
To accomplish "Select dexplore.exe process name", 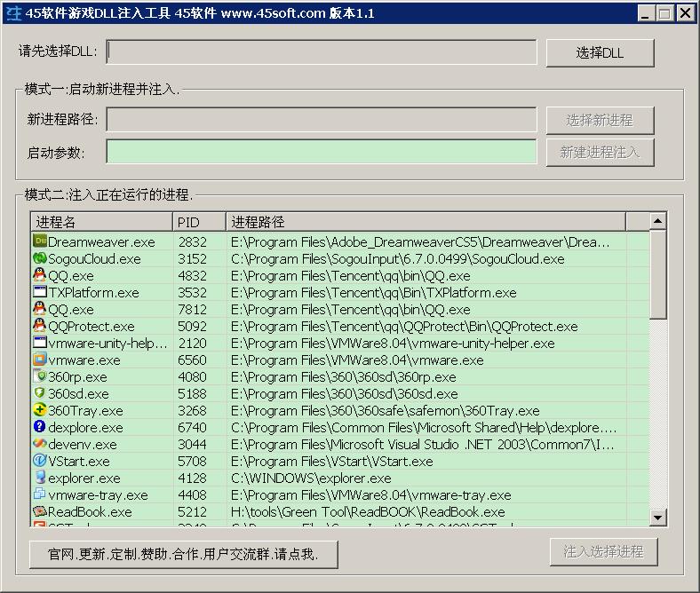I will 85,428.
